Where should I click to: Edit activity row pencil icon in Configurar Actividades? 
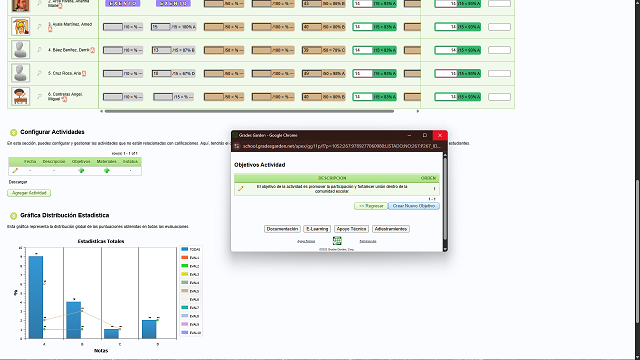click(x=15, y=171)
